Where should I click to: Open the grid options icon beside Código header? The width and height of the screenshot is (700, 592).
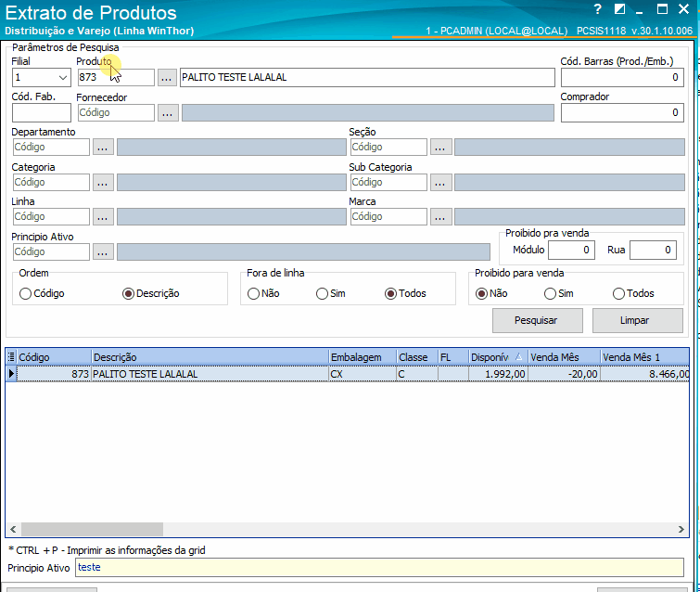(x=12, y=357)
